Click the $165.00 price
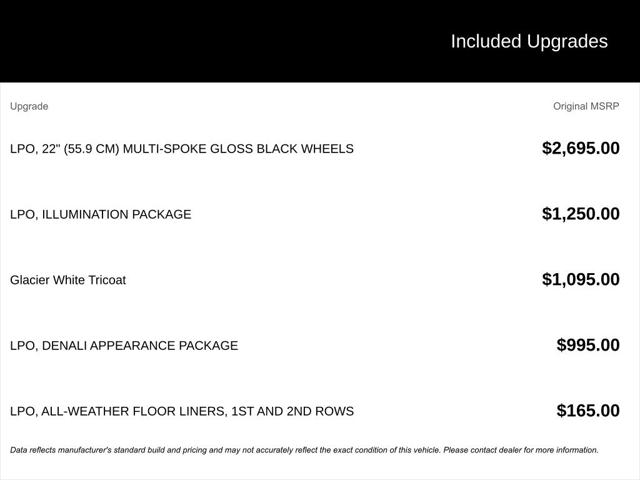 coord(588,411)
